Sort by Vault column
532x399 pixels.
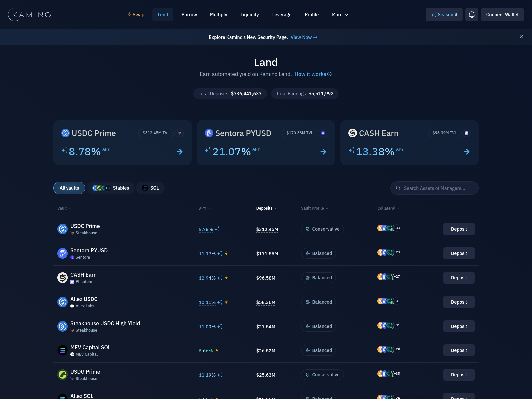64,208
